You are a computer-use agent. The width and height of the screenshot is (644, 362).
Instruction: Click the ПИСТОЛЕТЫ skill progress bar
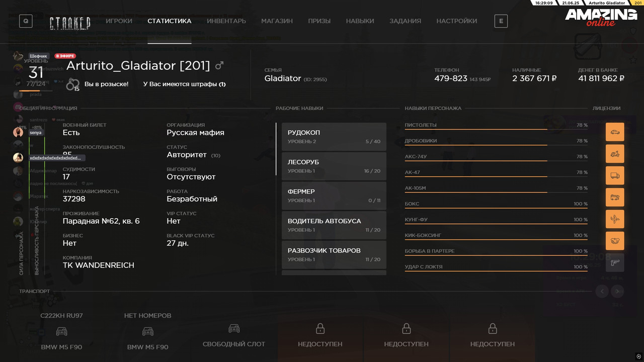[x=496, y=130]
